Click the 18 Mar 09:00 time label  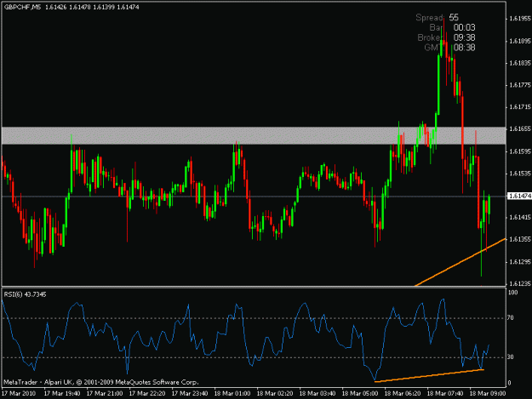(x=488, y=394)
